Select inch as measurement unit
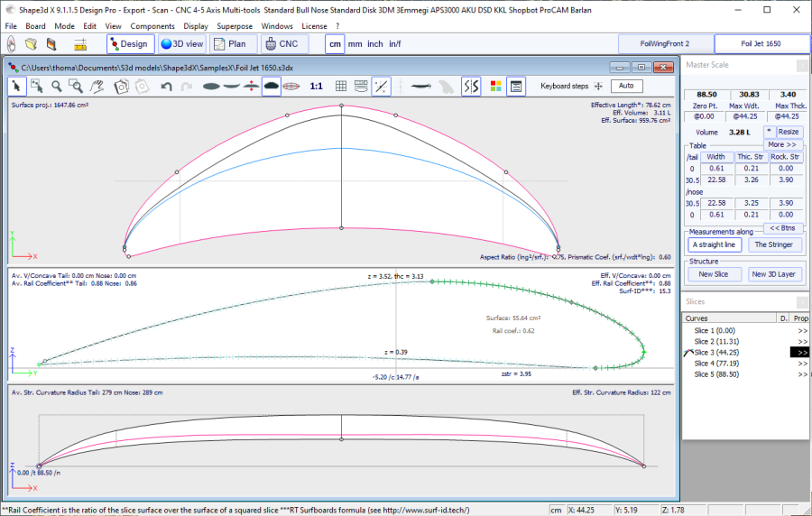Viewport: 812px width, 516px height. point(374,43)
